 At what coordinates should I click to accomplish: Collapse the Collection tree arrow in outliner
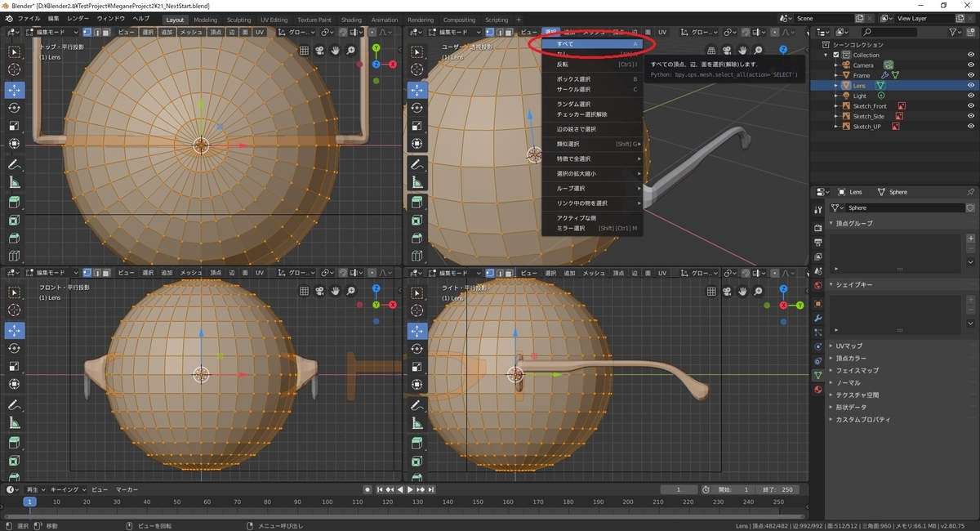click(826, 55)
